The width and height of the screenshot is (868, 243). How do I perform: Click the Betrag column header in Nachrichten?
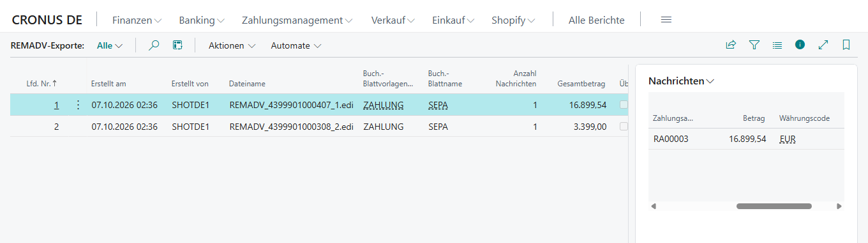[754, 118]
